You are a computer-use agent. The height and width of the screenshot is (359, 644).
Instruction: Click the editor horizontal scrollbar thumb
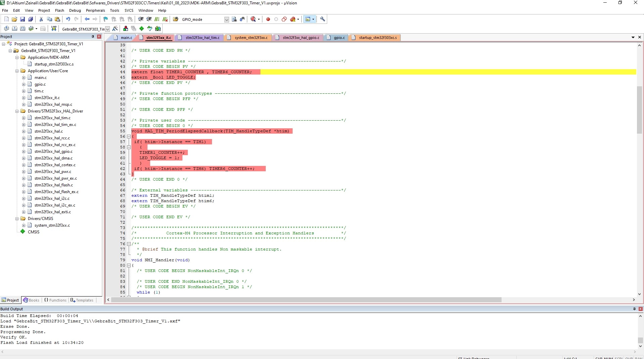(306, 300)
